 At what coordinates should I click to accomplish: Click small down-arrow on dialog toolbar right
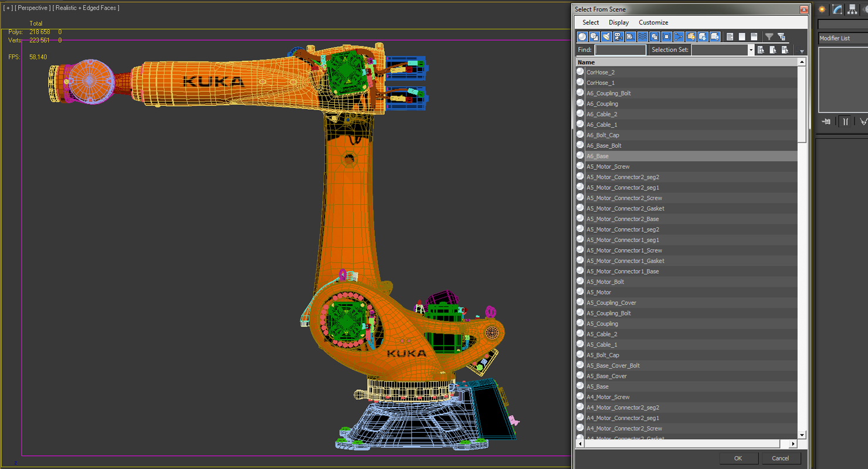pos(802,52)
